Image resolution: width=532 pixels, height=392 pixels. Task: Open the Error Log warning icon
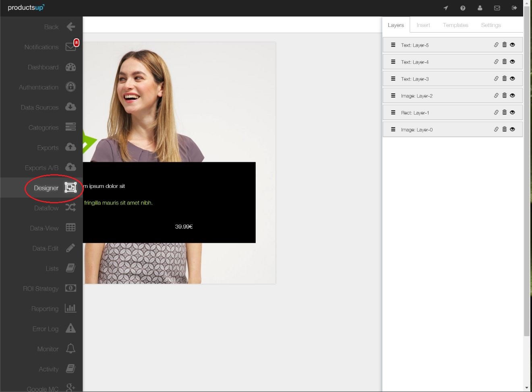point(70,328)
